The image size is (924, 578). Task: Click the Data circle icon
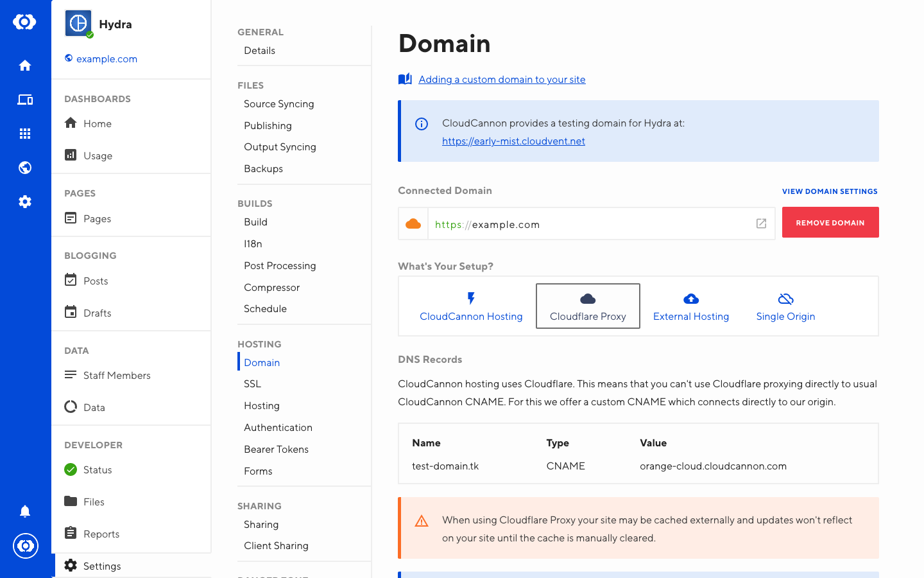pyautogui.click(x=71, y=407)
